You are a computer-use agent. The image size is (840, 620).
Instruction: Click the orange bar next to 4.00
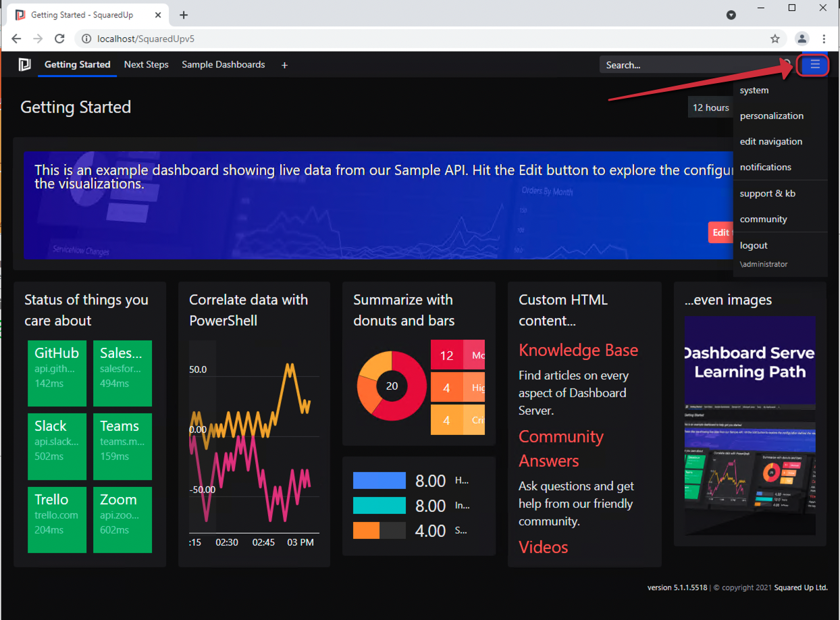pos(367,531)
